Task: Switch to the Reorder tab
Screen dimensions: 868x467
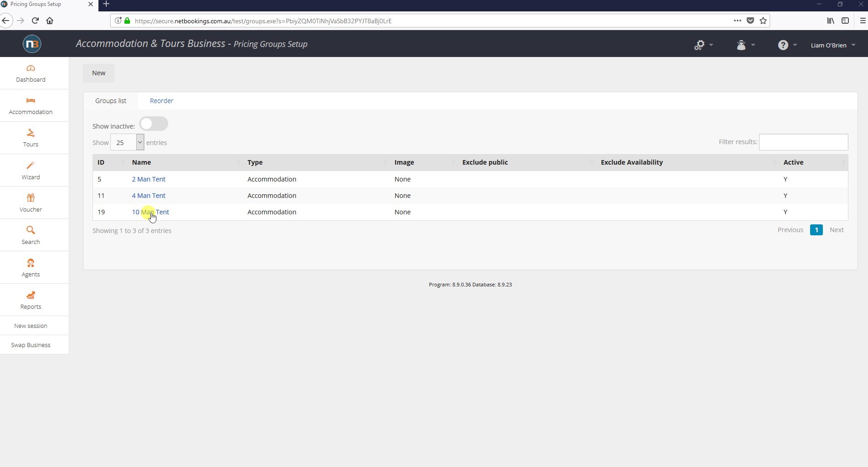Action: [161, 101]
